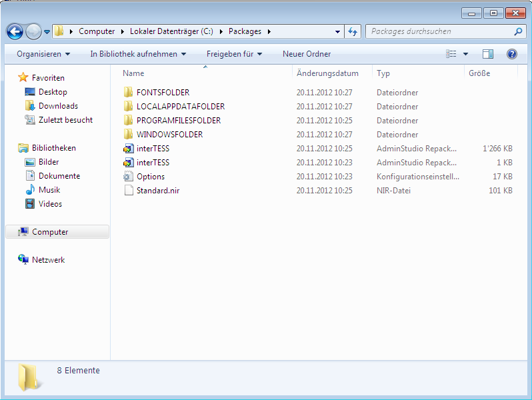Select the 1'266 KB interTESS file icon
This screenshot has width=532, height=400.
(129, 149)
